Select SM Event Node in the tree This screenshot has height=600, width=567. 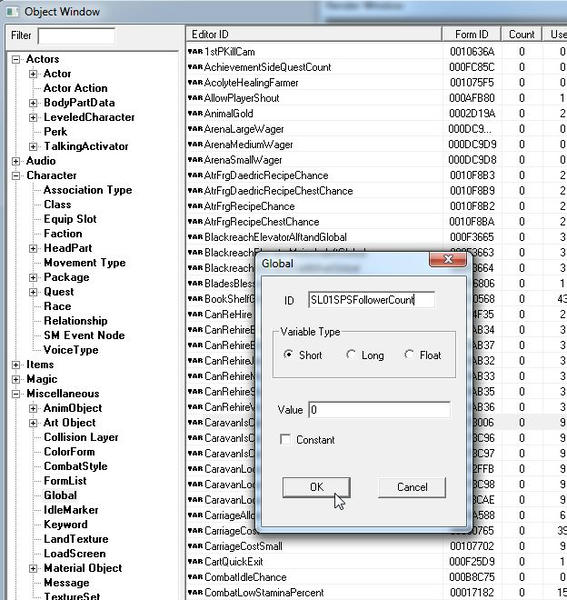[84, 335]
